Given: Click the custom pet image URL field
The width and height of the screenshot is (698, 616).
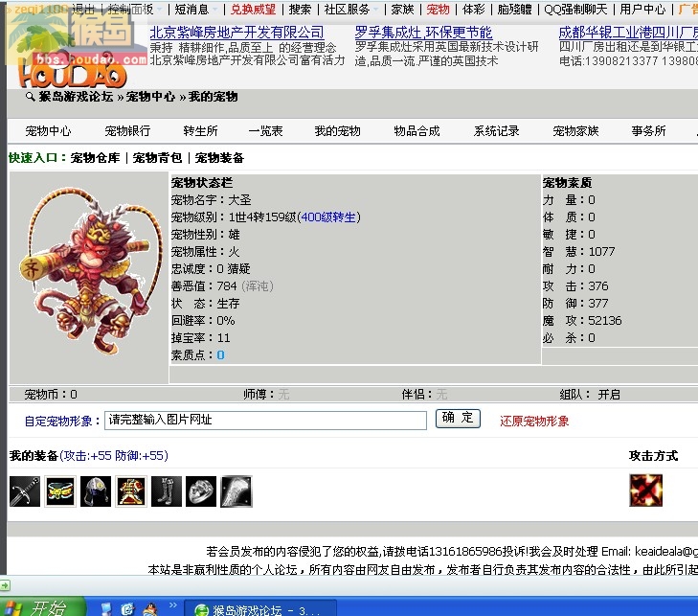Looking at the screenshot, I should click(265, 420).
